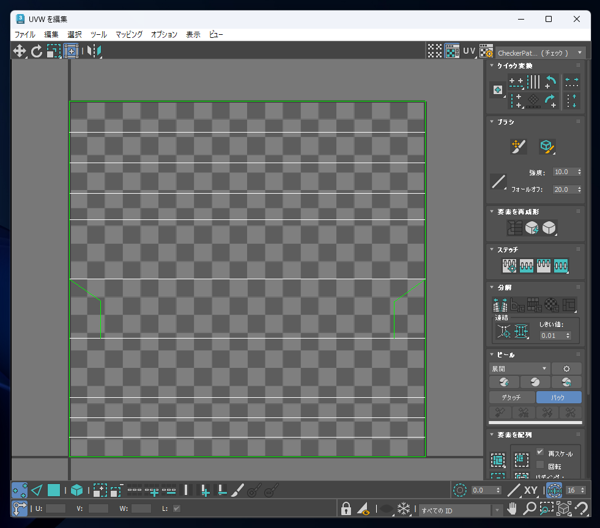Screen dimensions: 600x528
Task: Open the 選択 (Select) menu
Action: (75, 34)
